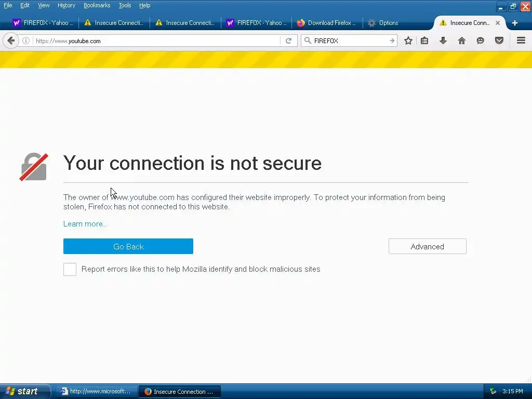Click the Yahoo icon on the first tab
The height and width of the screenshot is (399, 532).
pos(16,23)
